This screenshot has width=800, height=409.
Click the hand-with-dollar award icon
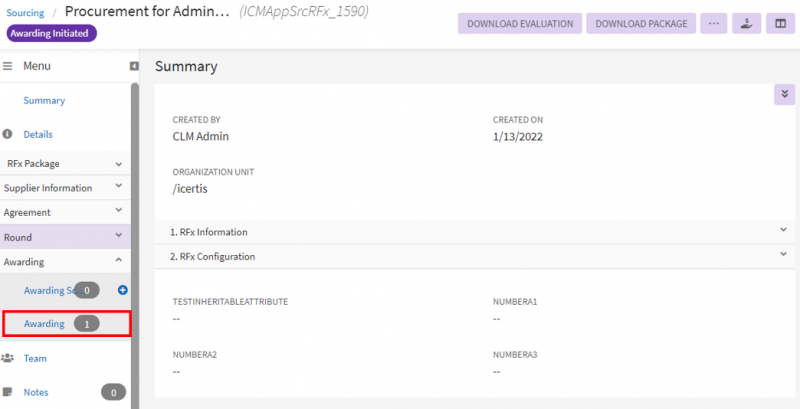pos(746,23)
